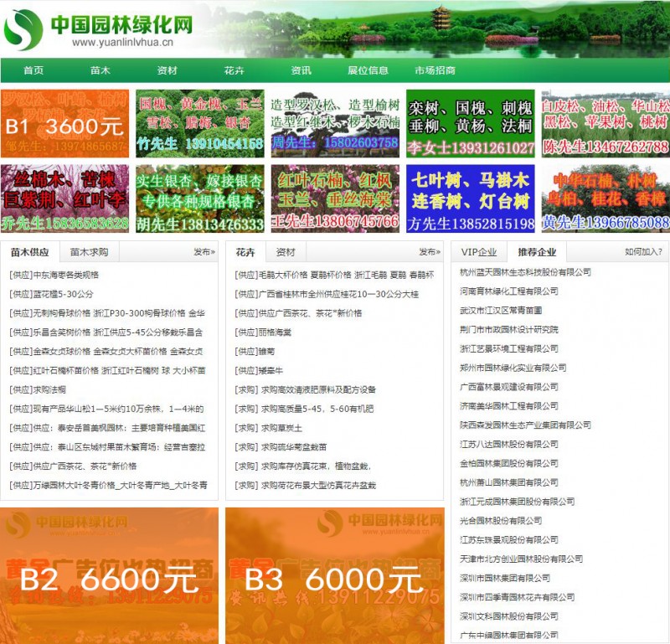Click the 中国园林绿化网 site logo
670x644 pixels.
coord(99,29)
